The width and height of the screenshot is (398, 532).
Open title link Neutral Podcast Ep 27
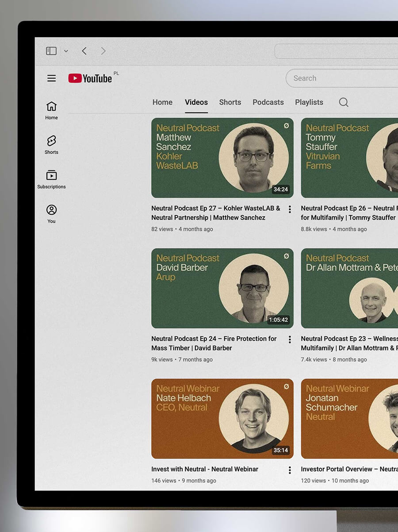[x=216, y=213]
